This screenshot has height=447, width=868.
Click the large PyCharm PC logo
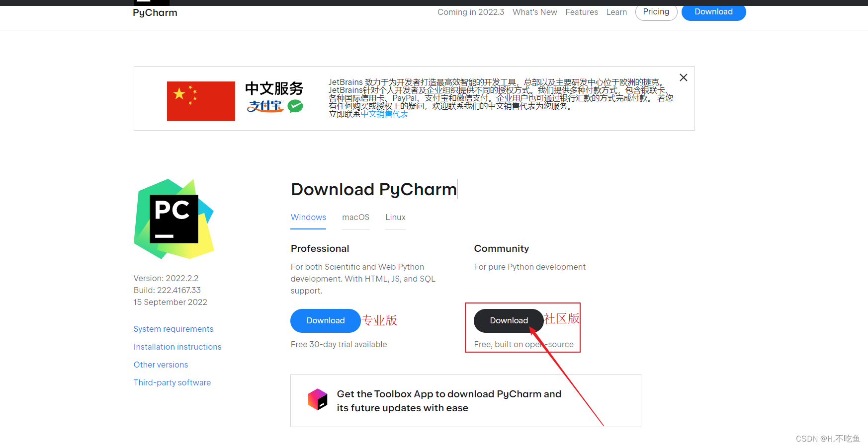click(174, 219)
